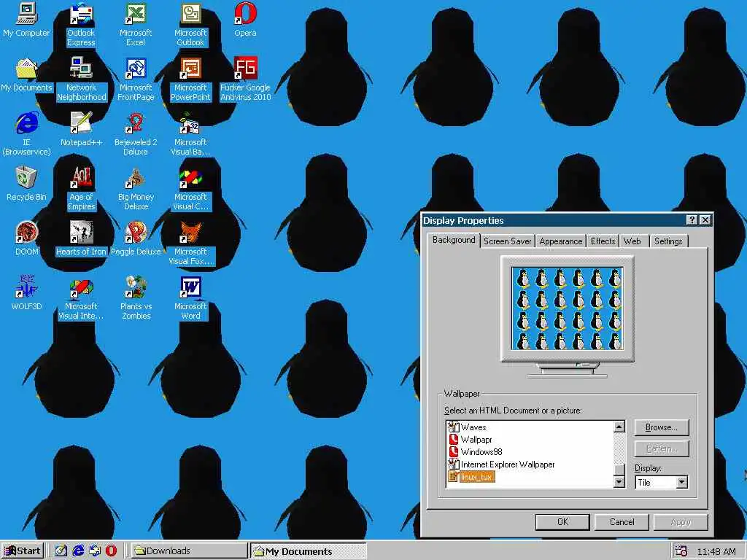747x560 pixels.
Task: Open Microsoft Outlook shortcut
Action: pos(190,24)
